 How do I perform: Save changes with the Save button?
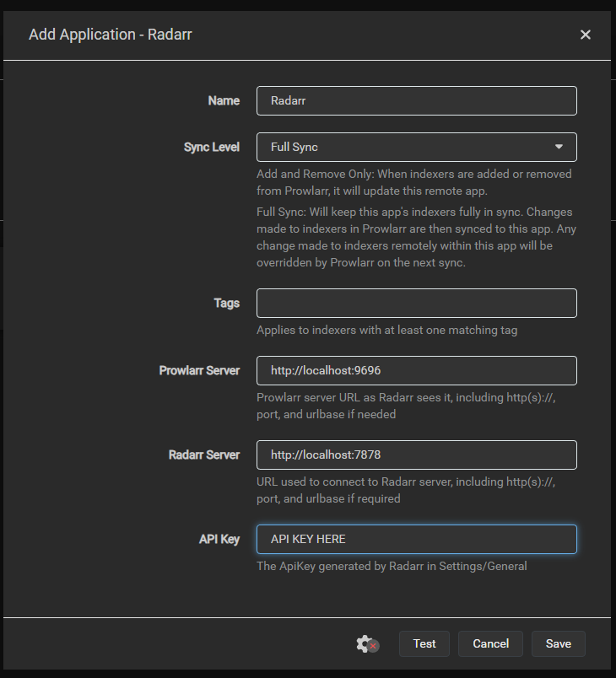tap(558, 643)
